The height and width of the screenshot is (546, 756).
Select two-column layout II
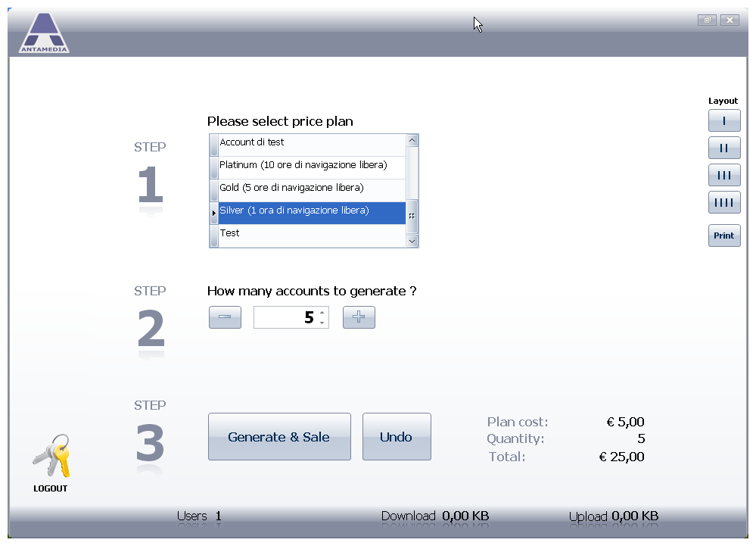point(724,148)
